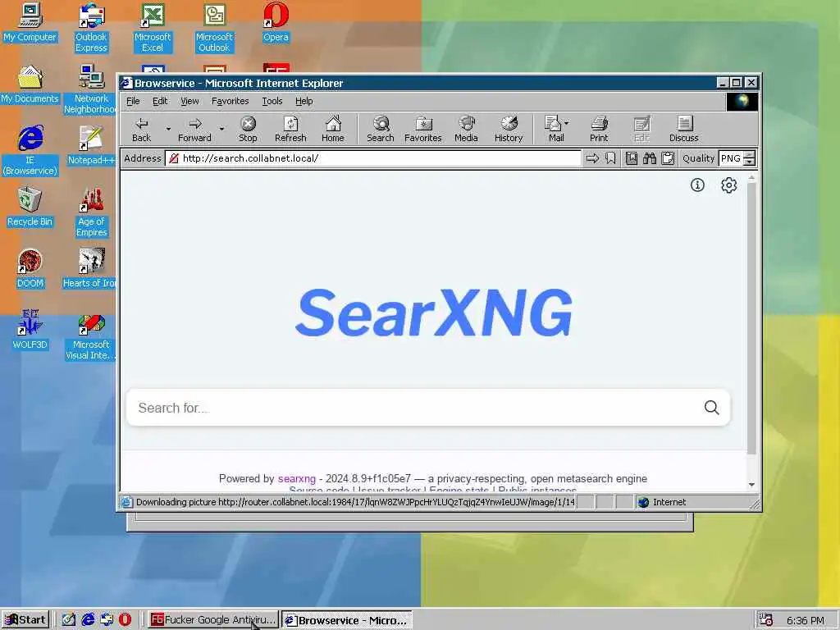Viewport: 840px width, 630px height.
Task: Open the Favorites menu
Action: click(230, 101)
